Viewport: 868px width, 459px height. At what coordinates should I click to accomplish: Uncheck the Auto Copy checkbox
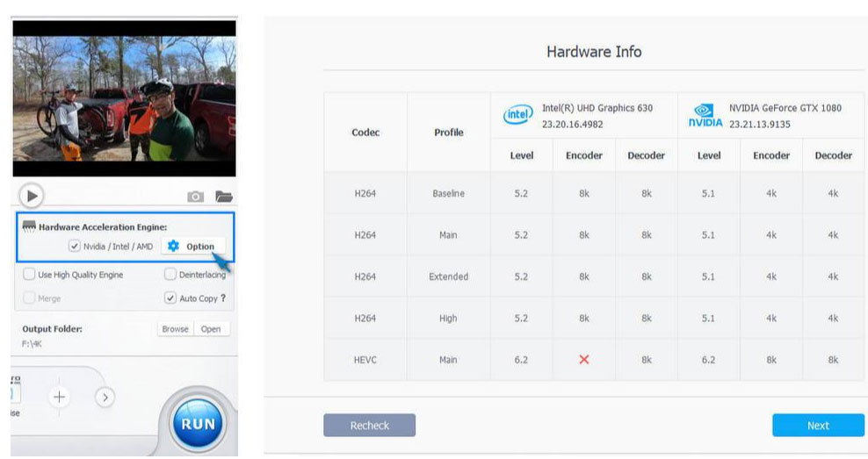tap(170, 298)
